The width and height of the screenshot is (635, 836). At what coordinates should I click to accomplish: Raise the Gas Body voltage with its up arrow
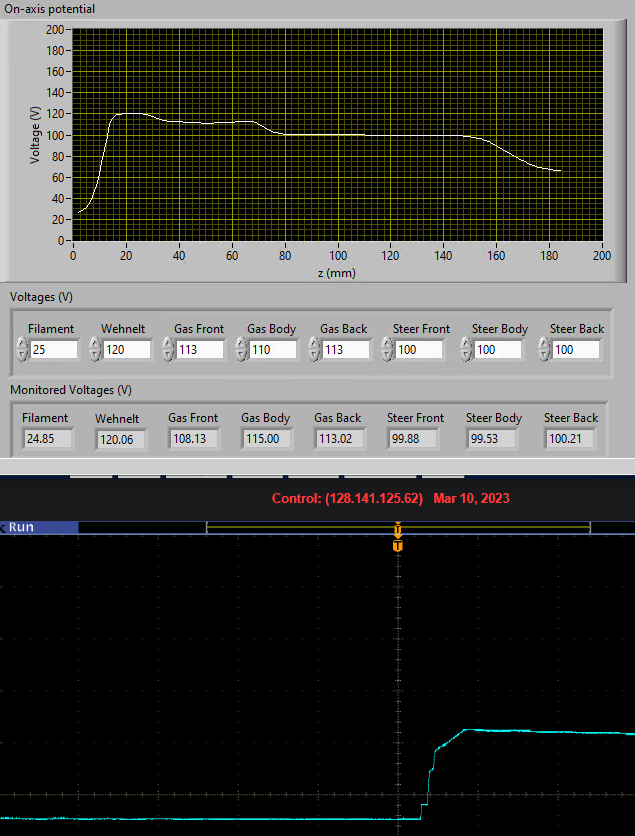click(x=241, y=344)
